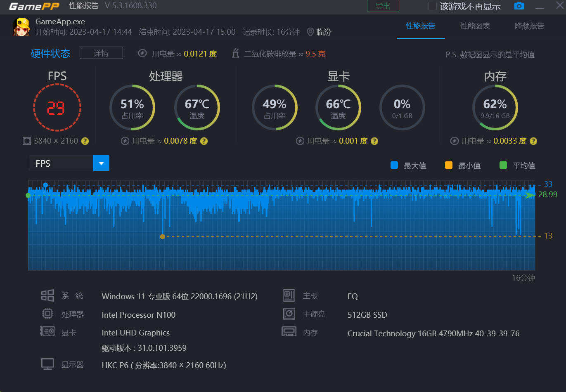This screenshot has width=566, height=392.
Task: Click the orange minimum marker on the chart
Action: [163, 236]
